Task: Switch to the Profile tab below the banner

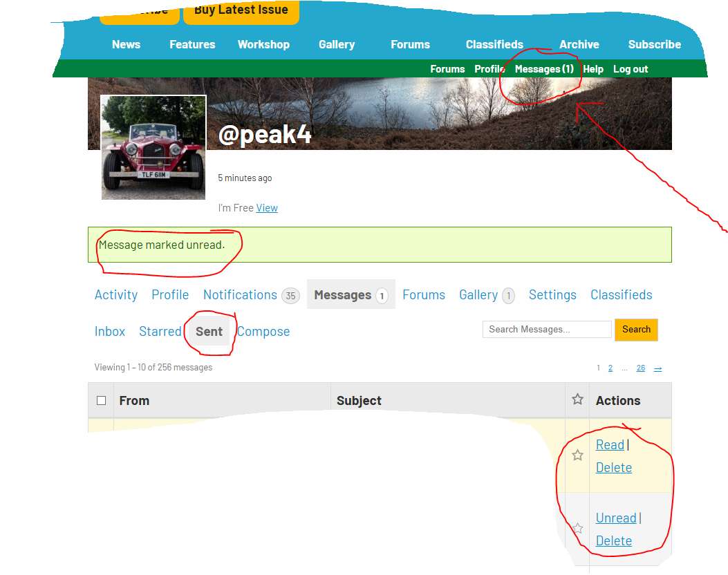Action: coord(170,294)
